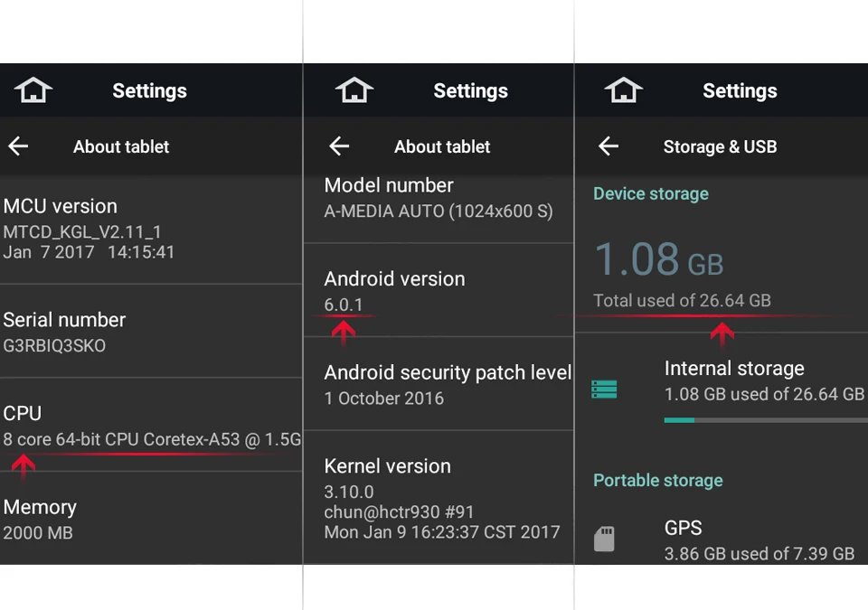Go back from Storage & USB screen

609,146
